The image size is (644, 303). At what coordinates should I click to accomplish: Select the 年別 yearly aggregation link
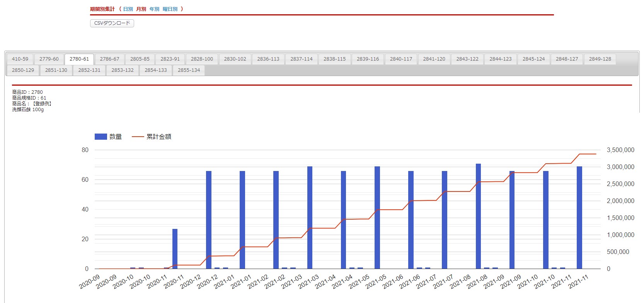tap(154, 9)
